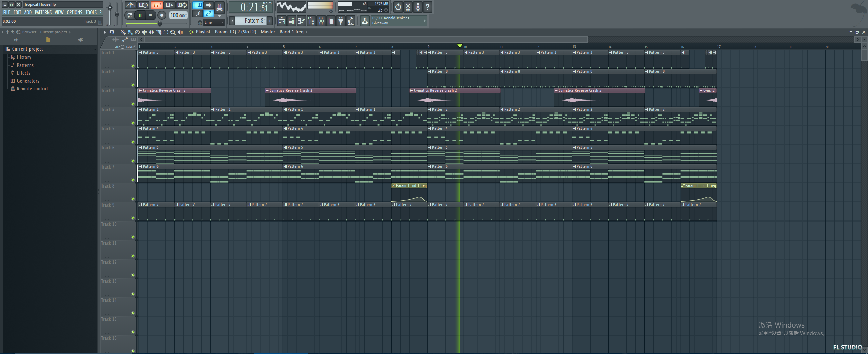Toggle loop recording button

(x=182, y=5)
